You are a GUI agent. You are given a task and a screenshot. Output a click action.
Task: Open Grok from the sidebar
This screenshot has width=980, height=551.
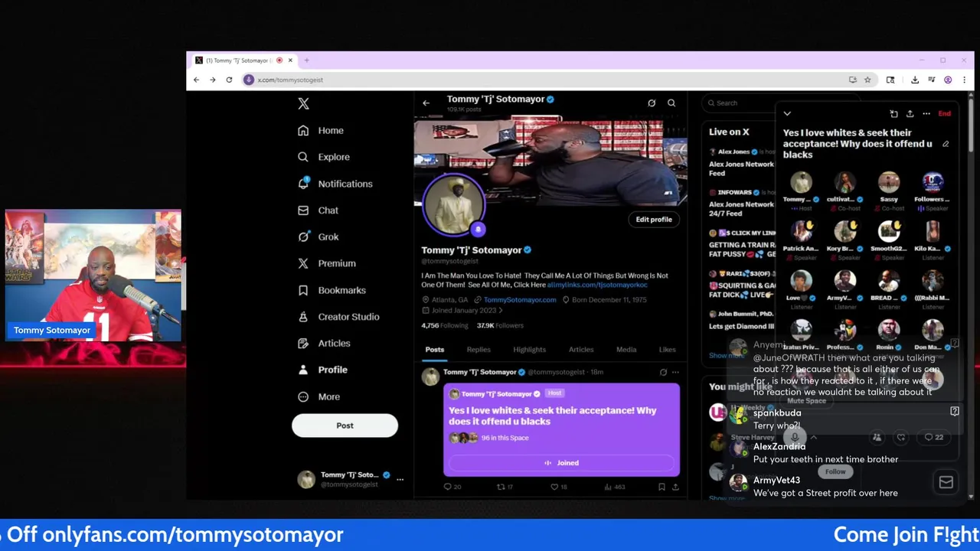(x=318, y=237)
